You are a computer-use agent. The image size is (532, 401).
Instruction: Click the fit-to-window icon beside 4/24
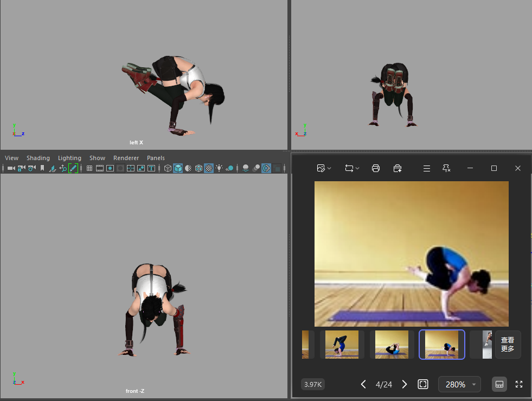coord(423,384)
